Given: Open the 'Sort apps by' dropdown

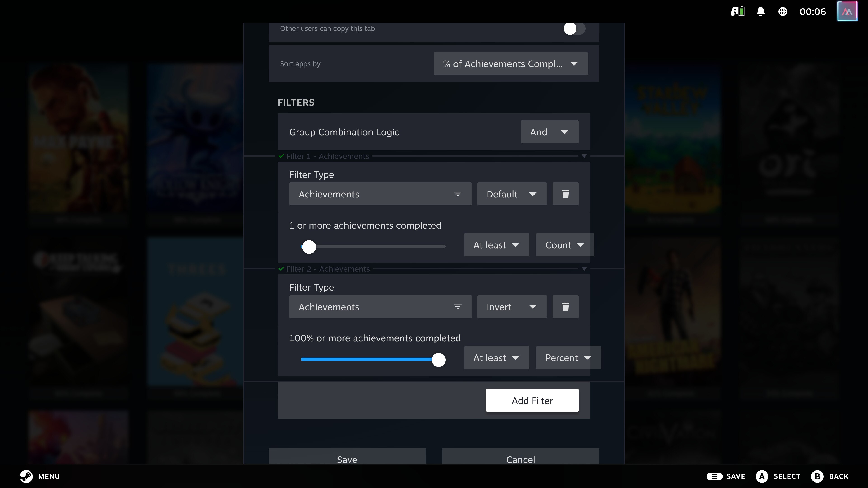Looking at the screenshot, I should [510, 64].
